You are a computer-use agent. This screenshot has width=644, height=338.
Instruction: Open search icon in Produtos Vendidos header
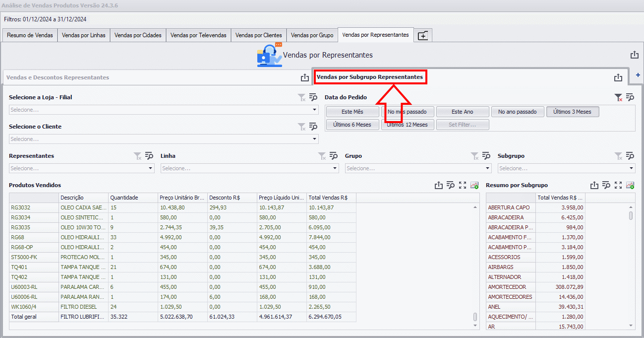pos(450,185)
